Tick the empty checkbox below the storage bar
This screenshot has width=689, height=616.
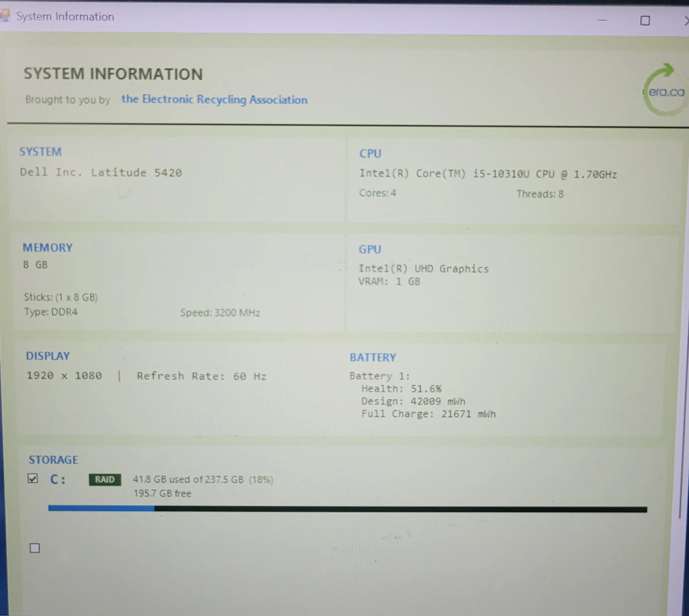click(35, 548)
